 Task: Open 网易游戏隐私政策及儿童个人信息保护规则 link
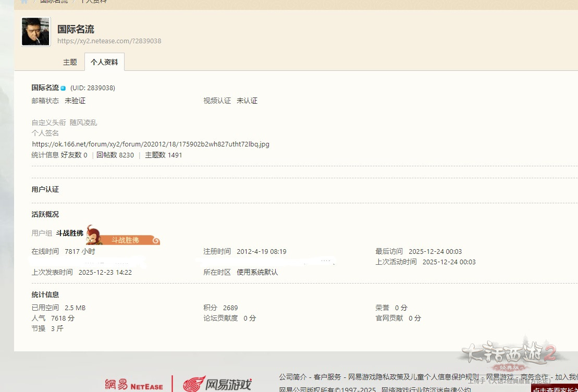[x=413, y=377]
